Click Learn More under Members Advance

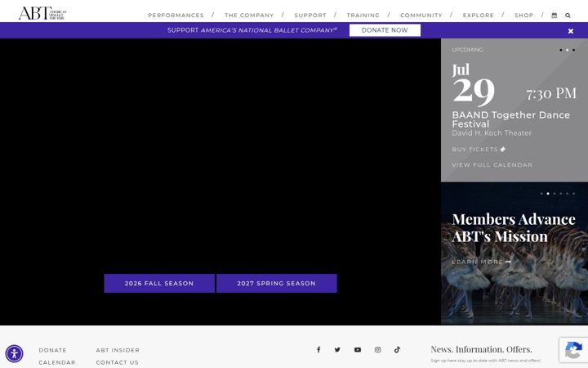pyautogui.click(x=481, y=262)
